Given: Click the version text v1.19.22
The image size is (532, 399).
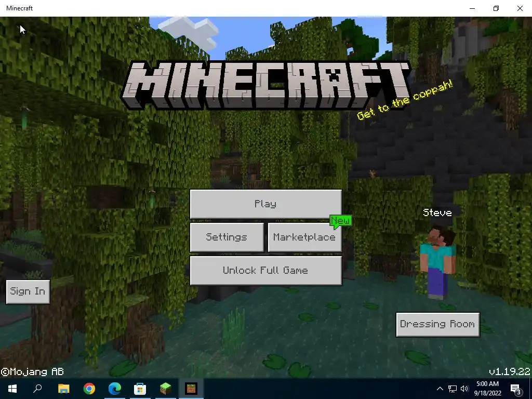Looking at the screenshot, I should [x=509, y=371].
